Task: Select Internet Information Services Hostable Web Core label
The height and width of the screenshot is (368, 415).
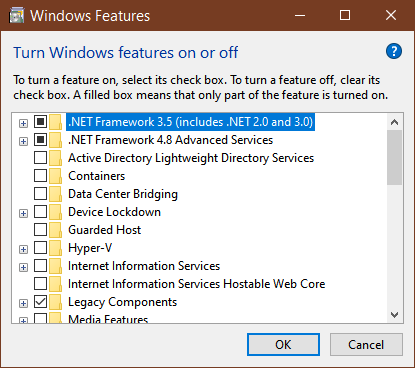Action: coord(197,284)
